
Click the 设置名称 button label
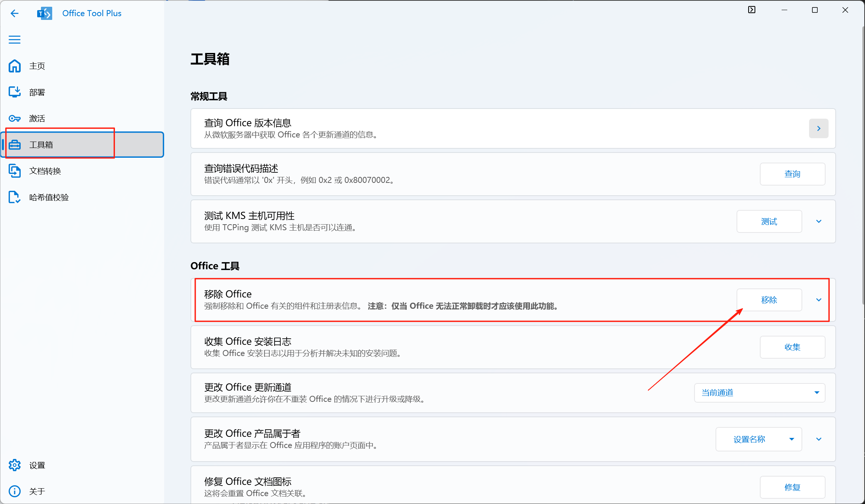click(749, 439)
